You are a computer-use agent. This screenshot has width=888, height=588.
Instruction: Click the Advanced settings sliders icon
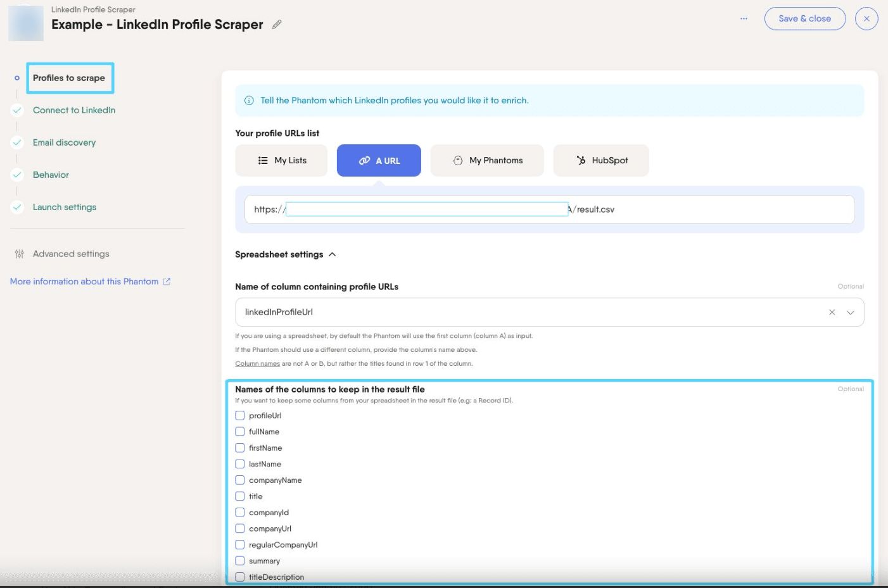click(19, 254)
